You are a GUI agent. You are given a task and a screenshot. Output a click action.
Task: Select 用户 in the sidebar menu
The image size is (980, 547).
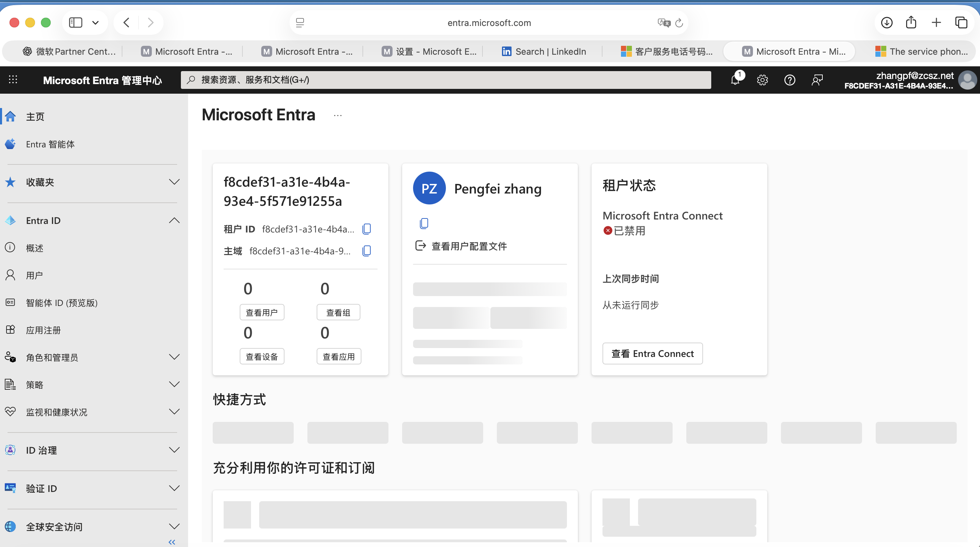(34, 276)
